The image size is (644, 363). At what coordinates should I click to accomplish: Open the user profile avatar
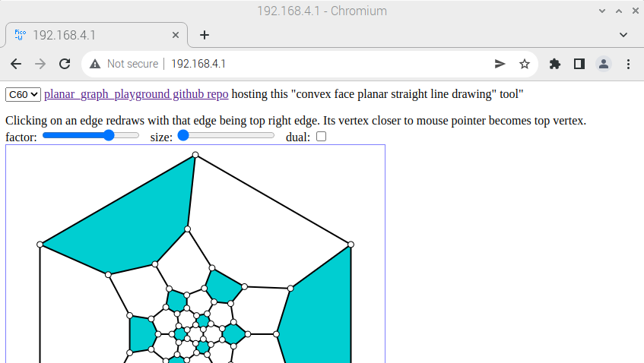604,64
